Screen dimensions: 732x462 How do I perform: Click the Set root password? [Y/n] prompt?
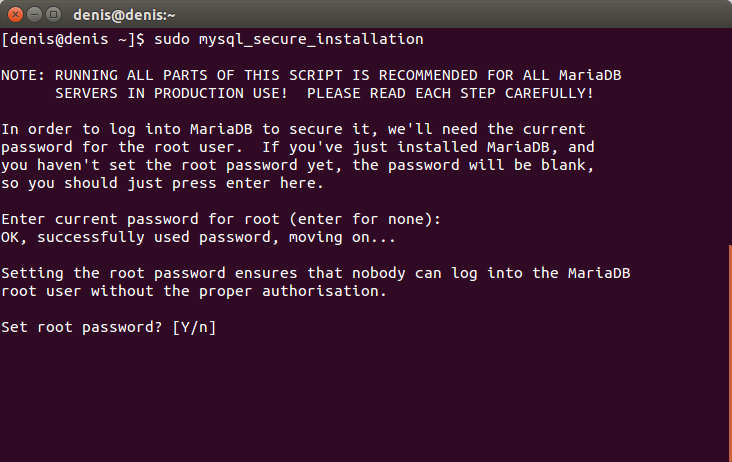[109, 327]
